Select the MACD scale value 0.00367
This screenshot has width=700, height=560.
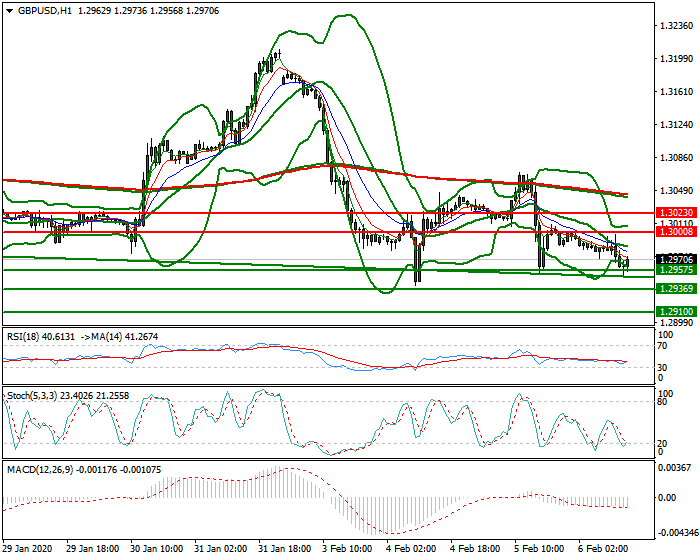677,468
